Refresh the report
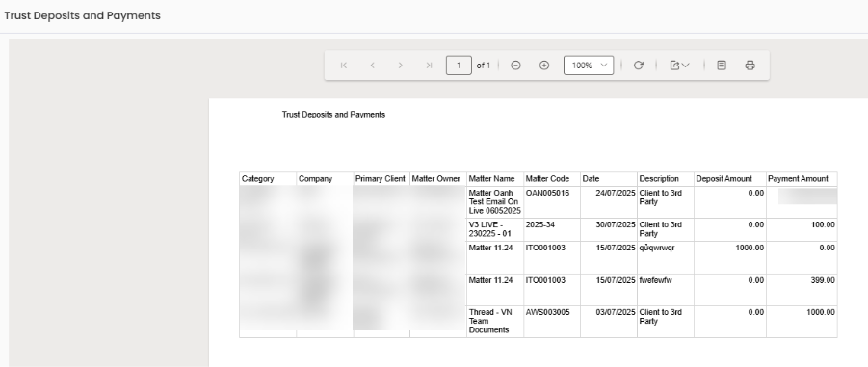 [x=639, y=66]
